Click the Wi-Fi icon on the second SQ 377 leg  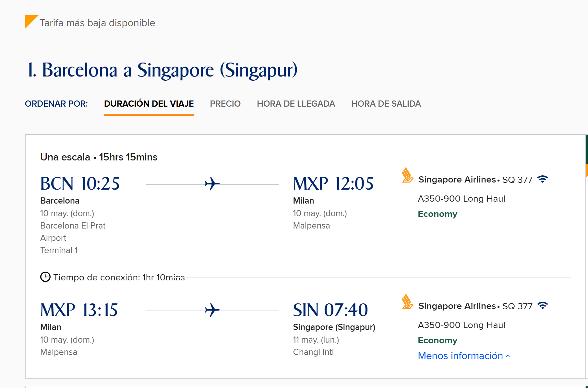tap(543, 305)
